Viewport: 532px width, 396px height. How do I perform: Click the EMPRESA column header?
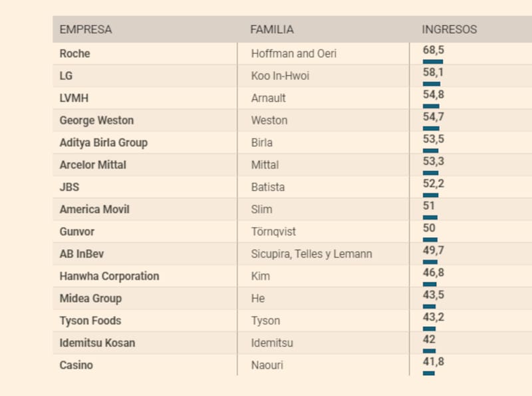click(x=86, y=29)
